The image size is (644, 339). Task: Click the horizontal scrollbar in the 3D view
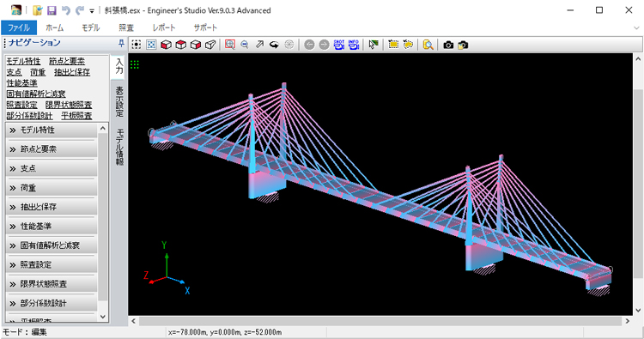click(380, 321)
